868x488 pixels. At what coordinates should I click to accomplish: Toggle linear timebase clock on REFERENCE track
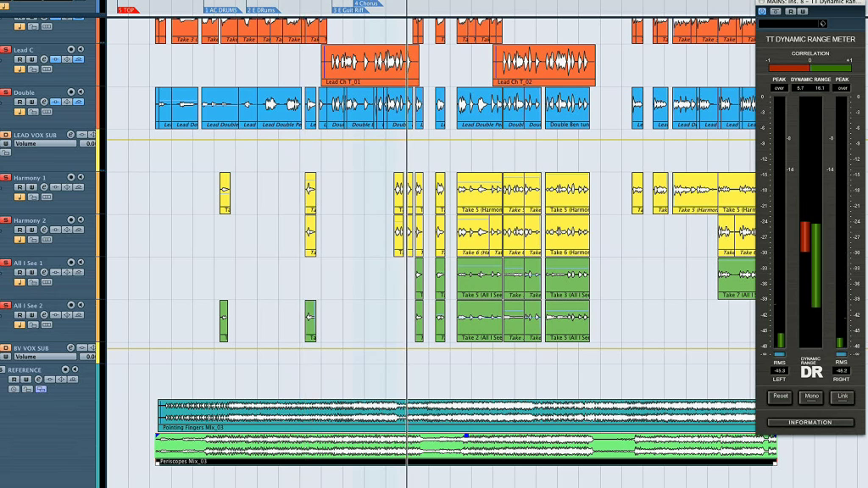coord(14,389)
